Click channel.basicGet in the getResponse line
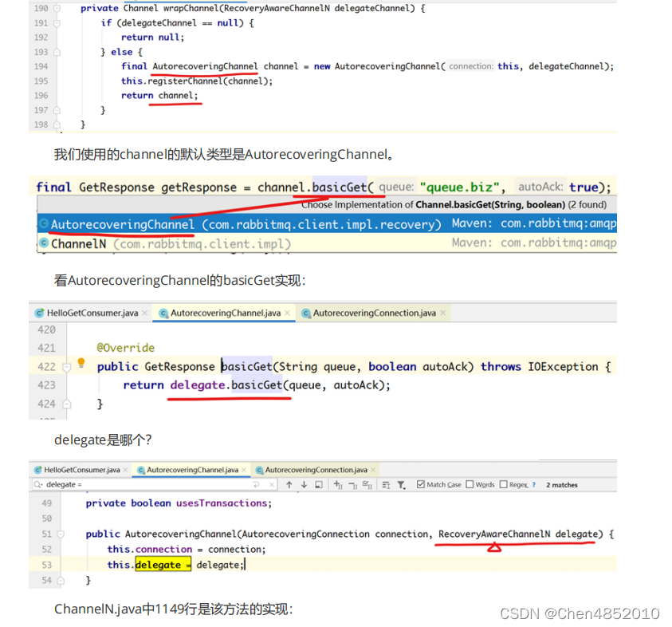672x627 pixels. point(312,187)
